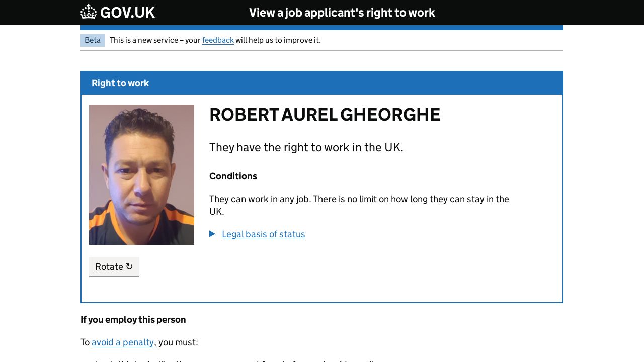Click the GOV.UK crown logo icon

pyautogui.click(x=89, y=12)
